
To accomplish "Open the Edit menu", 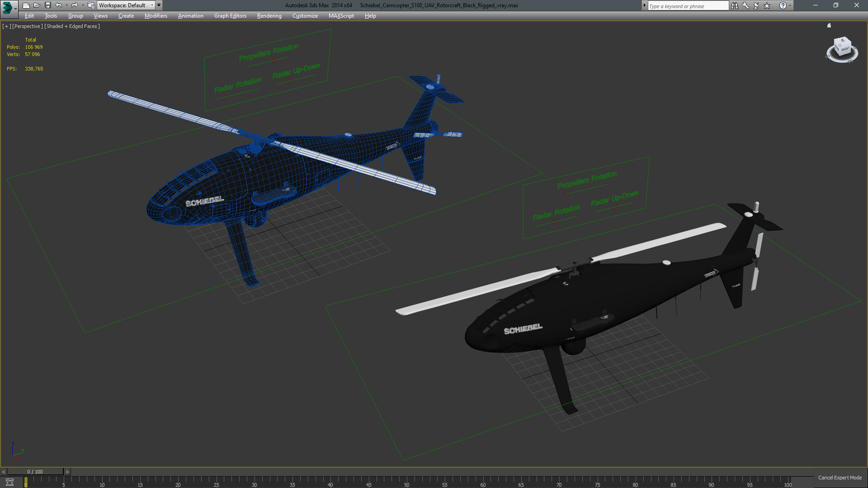I will (x=29, y=16).
